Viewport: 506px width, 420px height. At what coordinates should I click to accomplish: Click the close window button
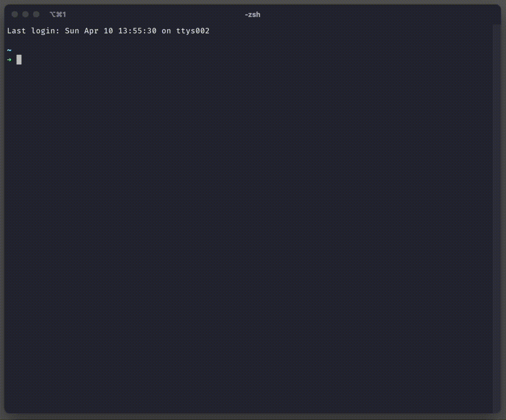tap(15, 14)
